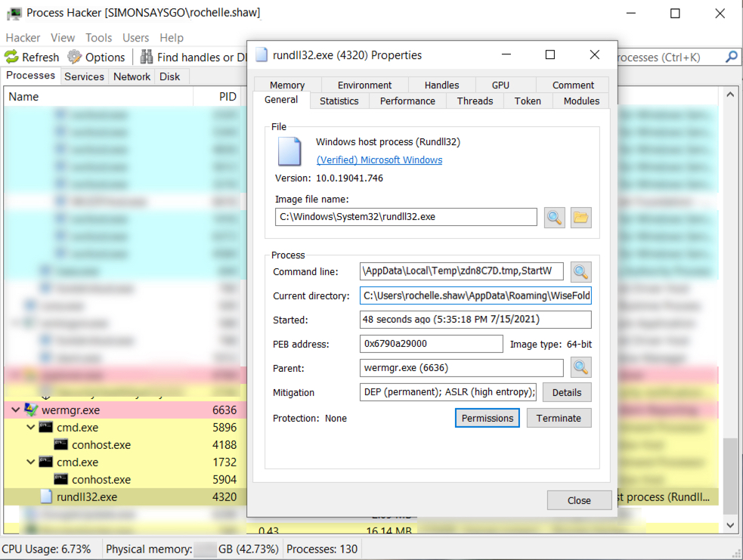Click the process list scroll down arrow

[730, 525]
